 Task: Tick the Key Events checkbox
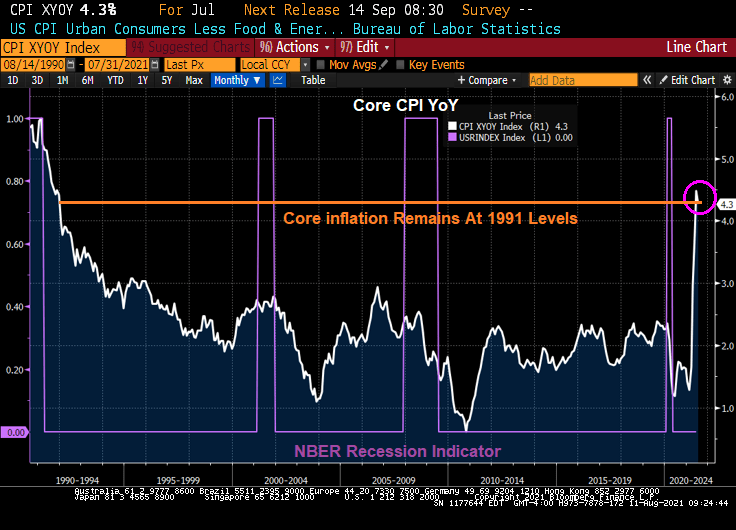tap(401, 65)
